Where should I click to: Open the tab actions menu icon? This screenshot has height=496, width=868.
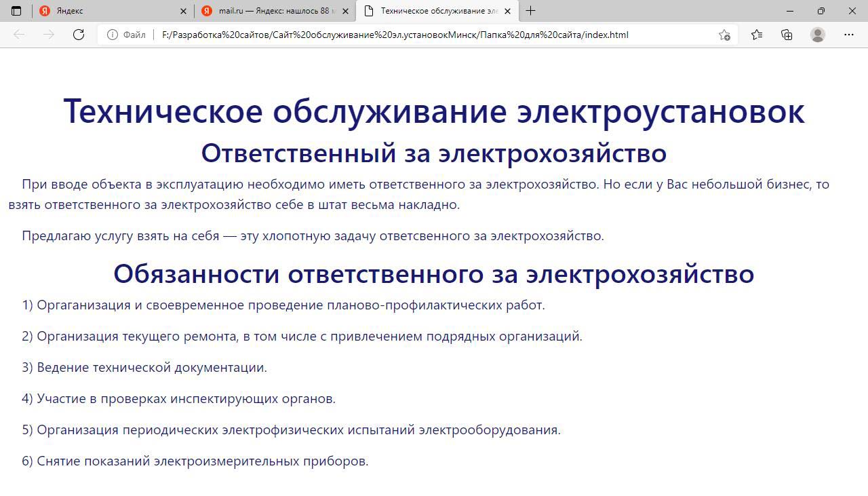point(16,11)
